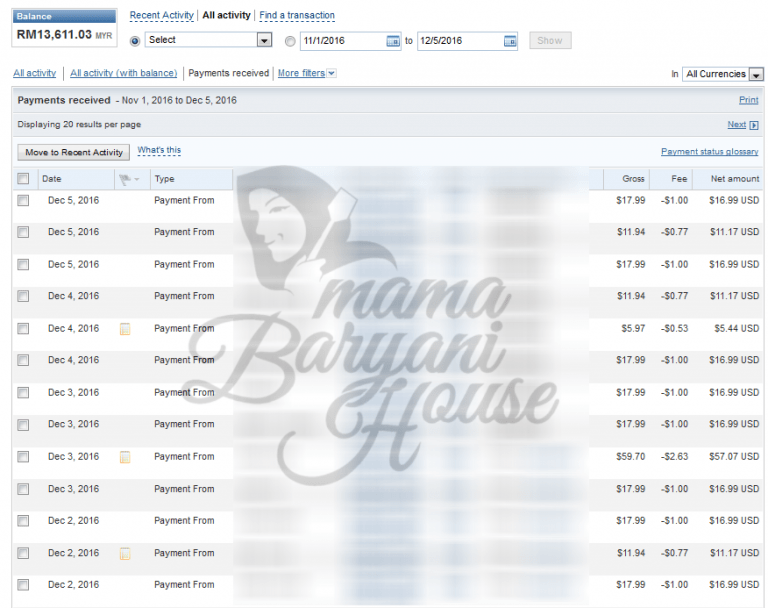The image size is (768, 608).
Task: Open the start date calendar picker
Action: click(x=393, y=41)
